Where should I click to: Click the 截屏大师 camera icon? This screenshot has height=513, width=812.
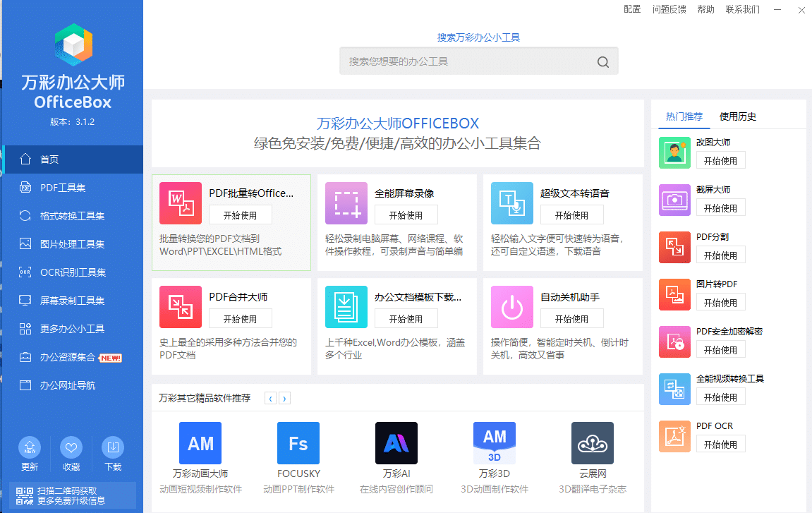[x=674, y=200]
